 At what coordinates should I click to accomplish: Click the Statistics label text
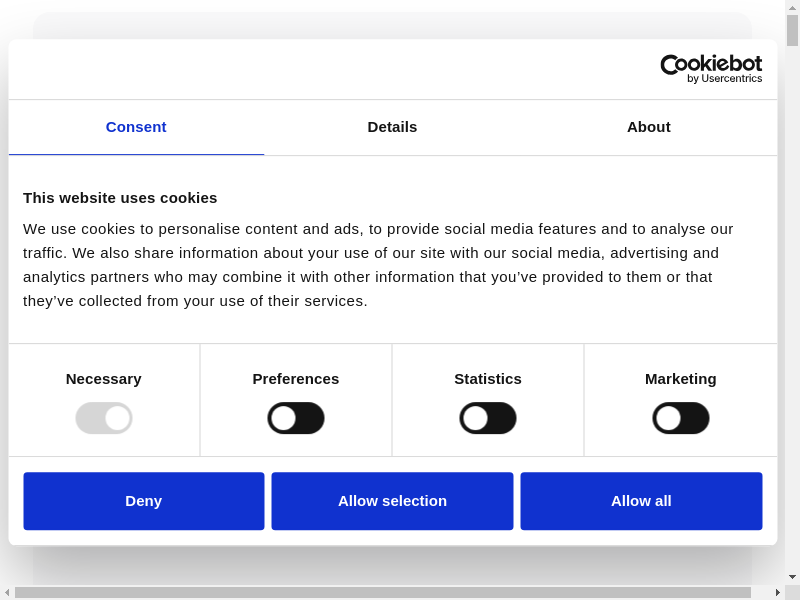coord(488,379)
